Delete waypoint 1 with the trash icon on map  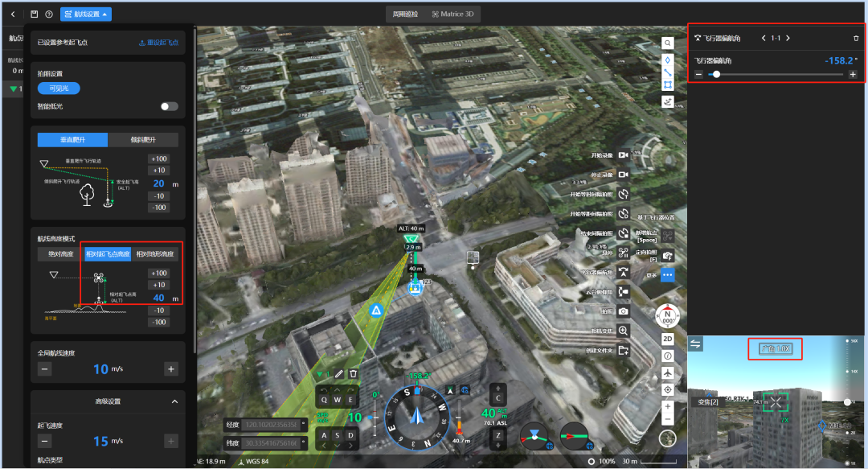tap(353, 374)
